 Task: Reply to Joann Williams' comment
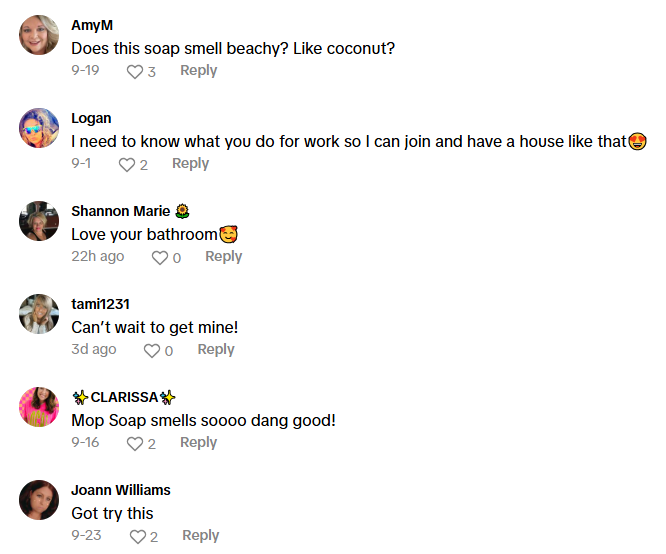tap(200, 536)
